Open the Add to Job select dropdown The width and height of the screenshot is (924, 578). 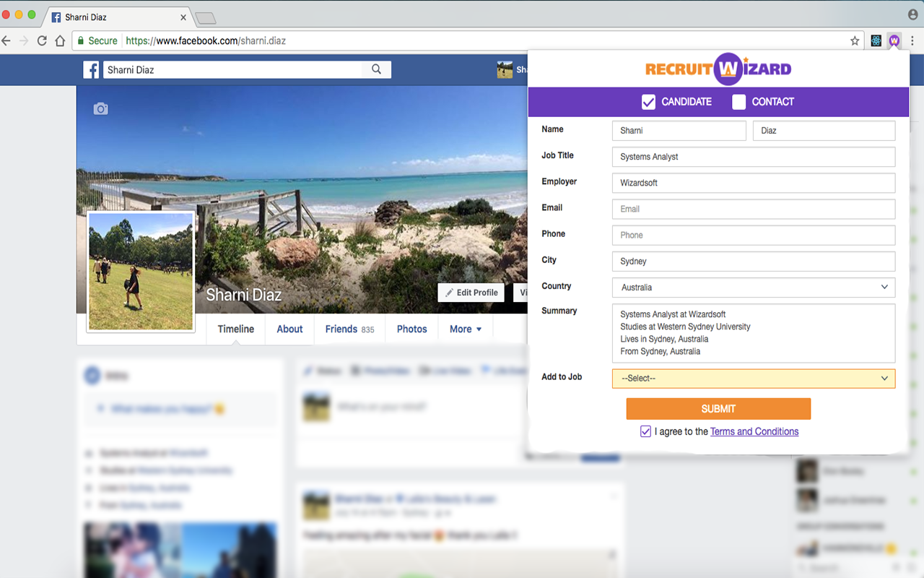coord(754,379)
